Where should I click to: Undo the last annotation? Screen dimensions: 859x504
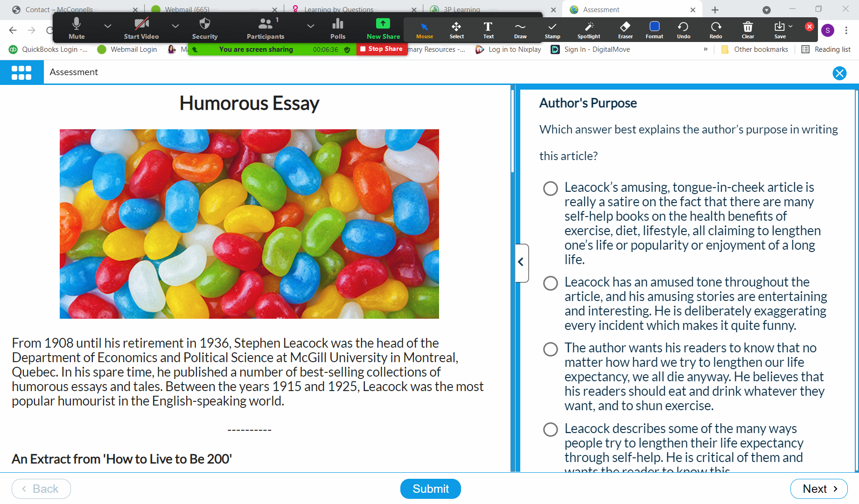click(683, 30)
